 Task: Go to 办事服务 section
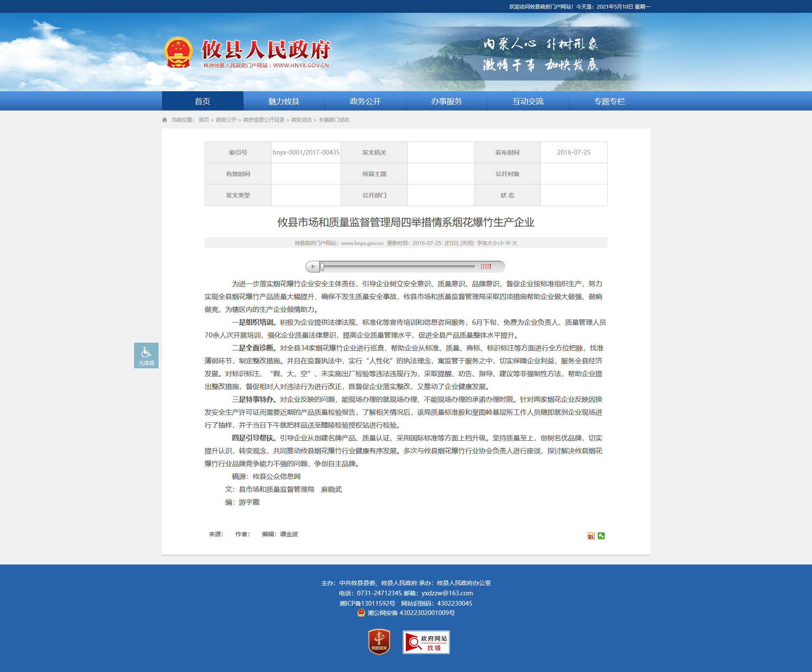pos(447,101)
